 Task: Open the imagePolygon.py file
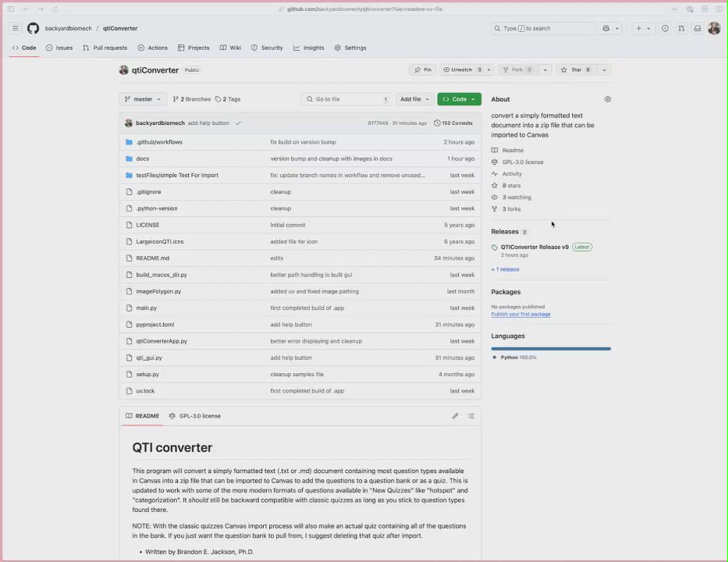[x=158, y=292]
